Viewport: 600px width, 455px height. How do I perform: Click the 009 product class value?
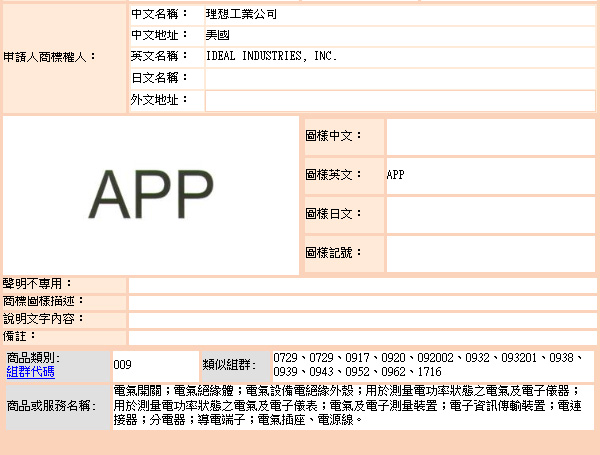tap(122, 365)
